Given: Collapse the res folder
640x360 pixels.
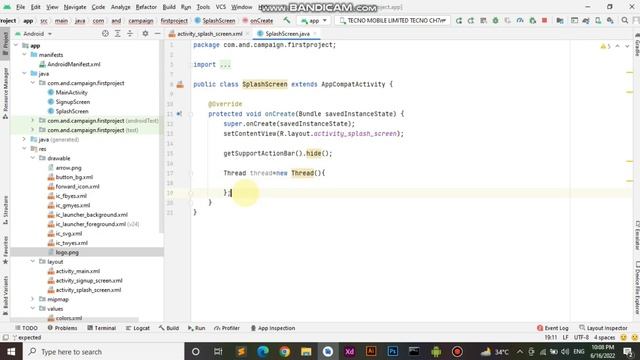Looking at the screenshot, I should point(24,149).
